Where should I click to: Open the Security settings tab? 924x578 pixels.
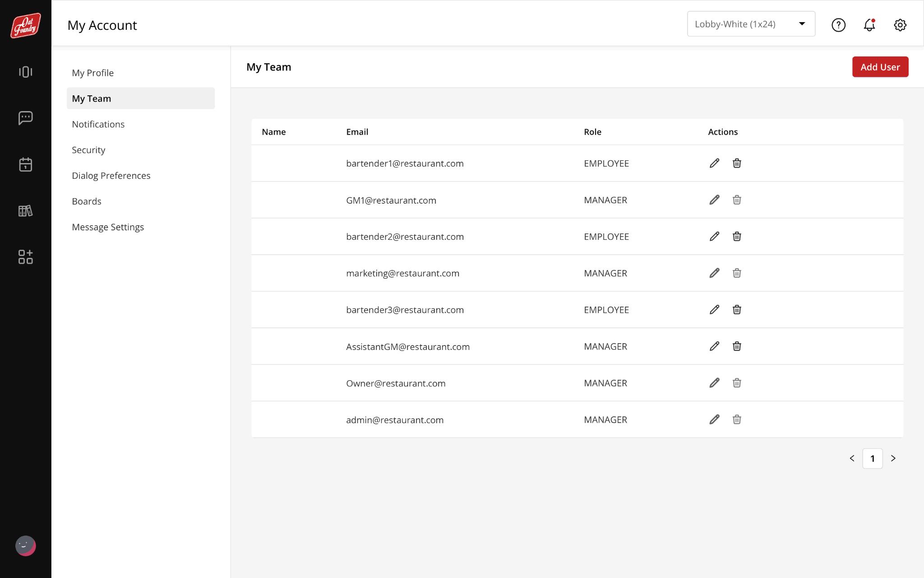[88, 150]
